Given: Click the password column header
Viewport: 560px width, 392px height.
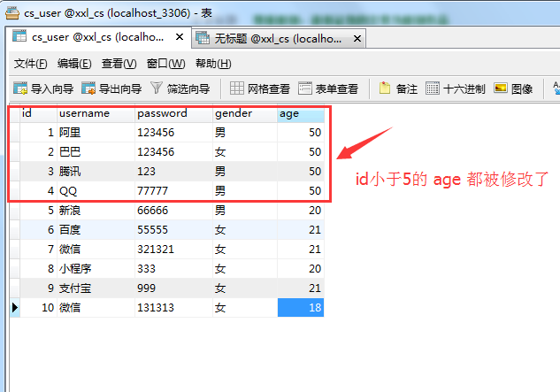Looking at the screenshot, I should point(174,113).
